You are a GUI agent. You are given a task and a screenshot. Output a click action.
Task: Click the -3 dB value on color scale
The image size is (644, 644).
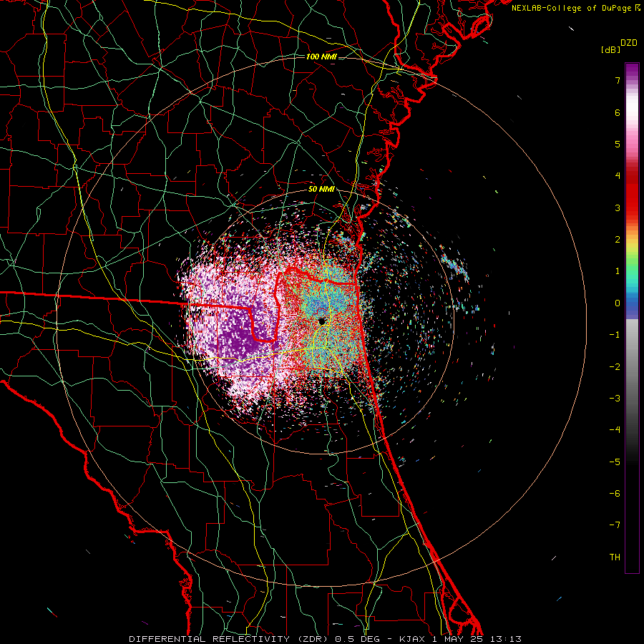pos(615,399)
